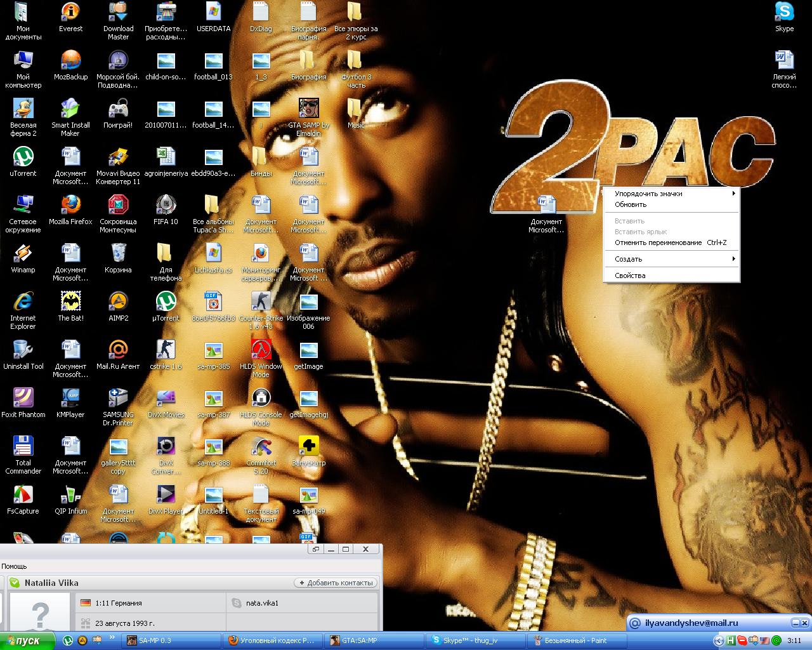Open Помощь menu in Skype window
The image size is (812, 650).
[x=14, y=566]
